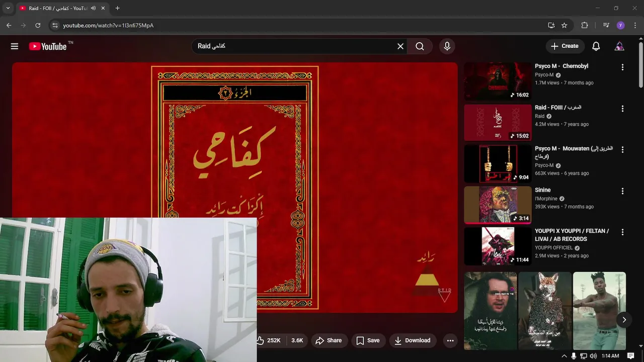Go back with the browser back arrow
This screenshot has height=362, width=644.
(x=9, y=25)
